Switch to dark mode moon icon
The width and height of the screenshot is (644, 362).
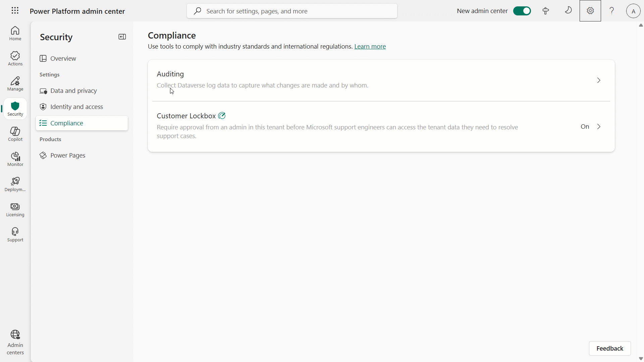pyautogui.click(x=568, y=11)
